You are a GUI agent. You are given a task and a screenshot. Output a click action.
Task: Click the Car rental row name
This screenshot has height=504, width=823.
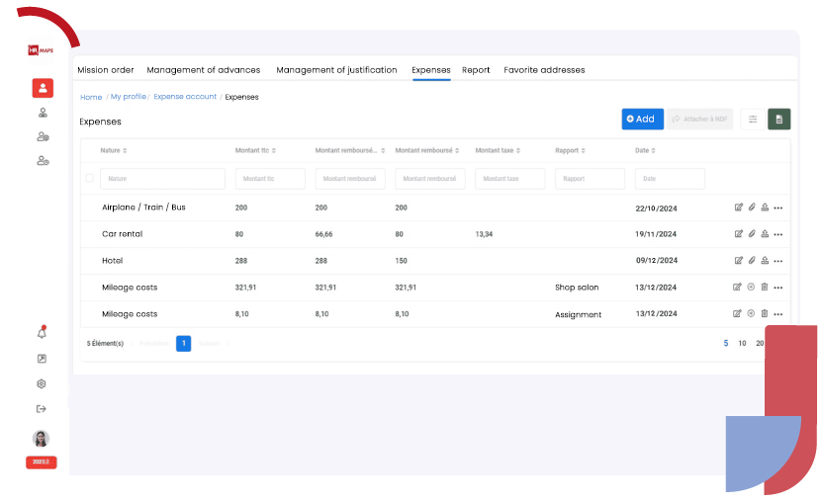pyautogui.click(x=123, y=234)
